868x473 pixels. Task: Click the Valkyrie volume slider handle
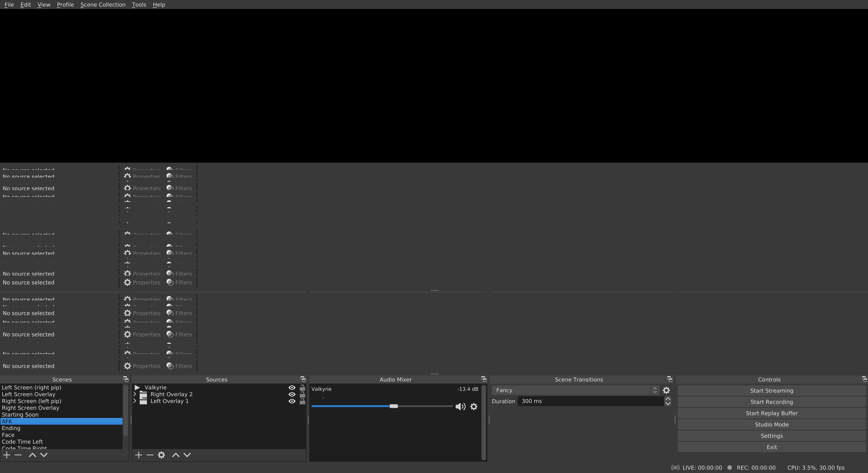[394, 406]
